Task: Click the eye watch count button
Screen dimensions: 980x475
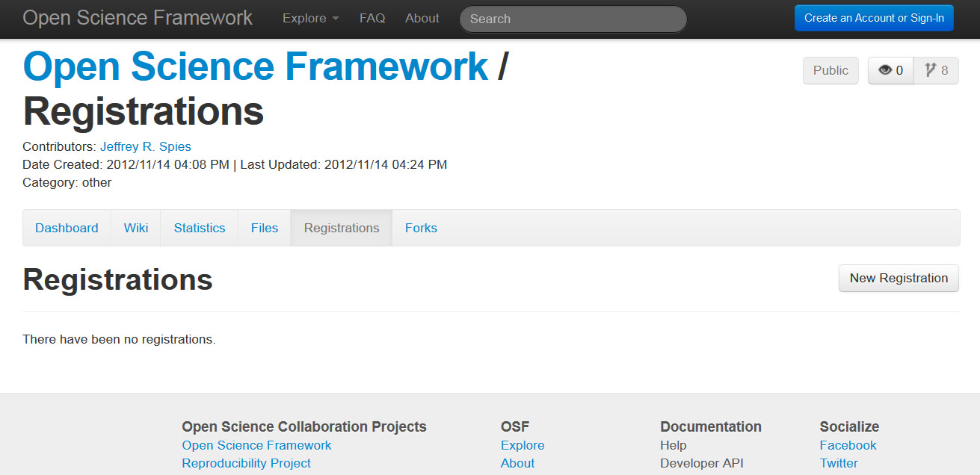Action: [x=890, y=70]
